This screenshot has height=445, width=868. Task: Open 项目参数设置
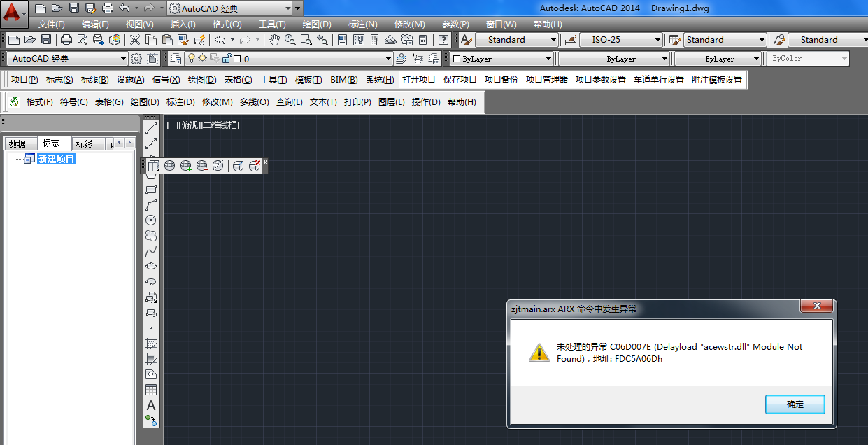(601, 80)
